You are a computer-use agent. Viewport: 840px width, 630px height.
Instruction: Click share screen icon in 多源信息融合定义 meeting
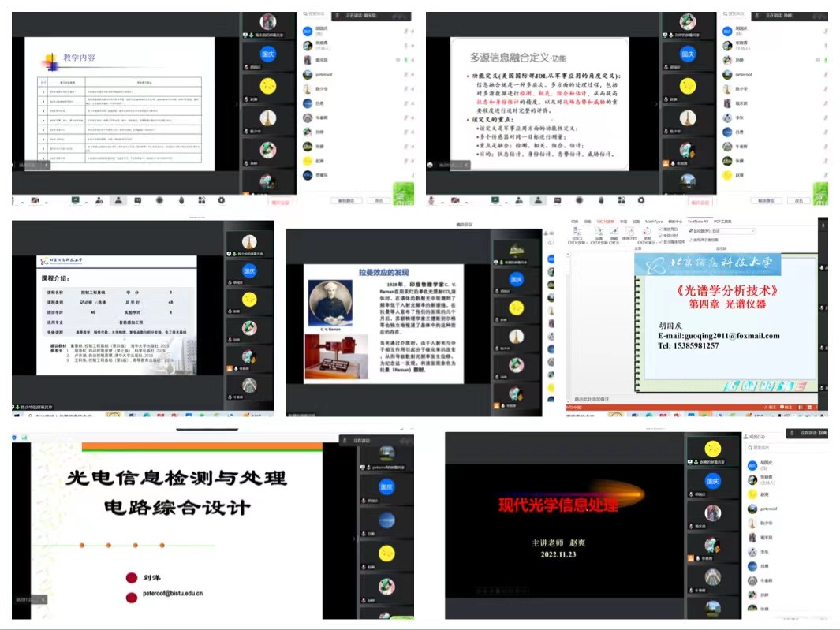[x=495, y=200]
